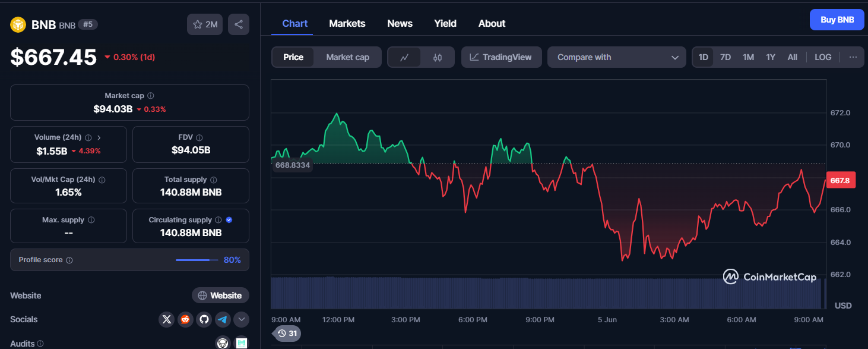This screenshot has height=349, width=868.
Task: Open the chart events history badge 31
Action: [x=287, y=334]
